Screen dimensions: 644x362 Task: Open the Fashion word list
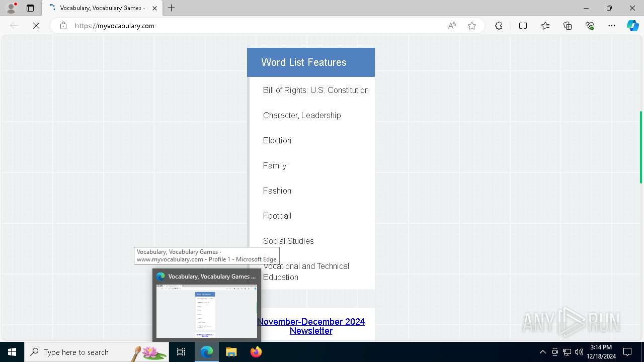pos(277,191)
